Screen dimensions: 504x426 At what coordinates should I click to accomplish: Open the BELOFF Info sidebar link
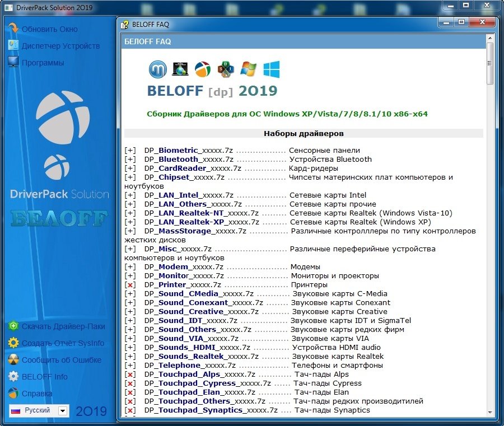[x=45, y=377]
